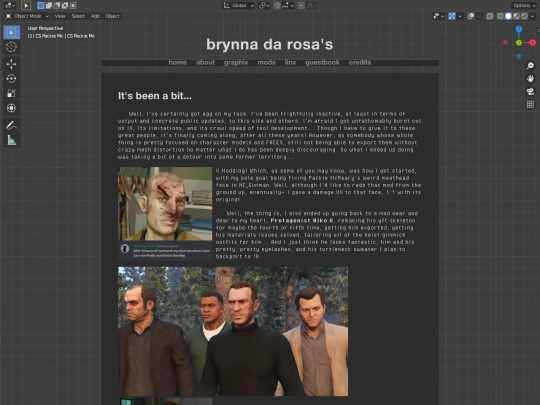This screenshot has height=405, width=540.
Task: Open the Select menu
Action: pyautogui.click(x=78, y=16)
